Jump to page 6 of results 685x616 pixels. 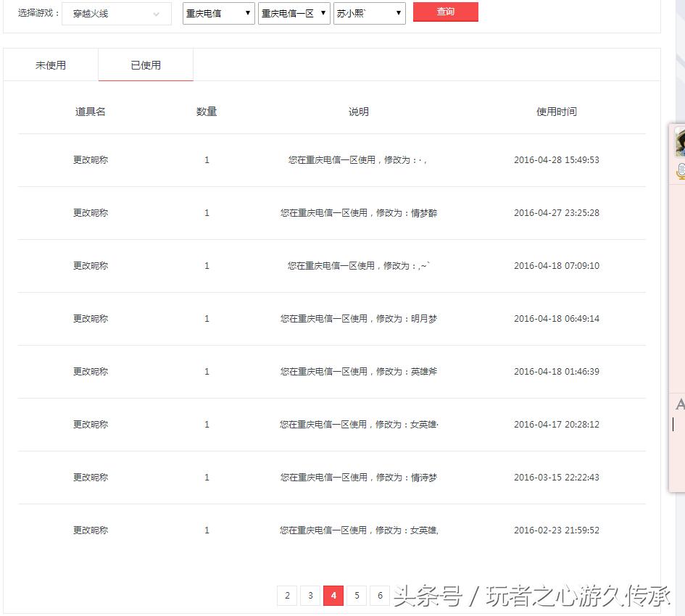coord(380,596)
